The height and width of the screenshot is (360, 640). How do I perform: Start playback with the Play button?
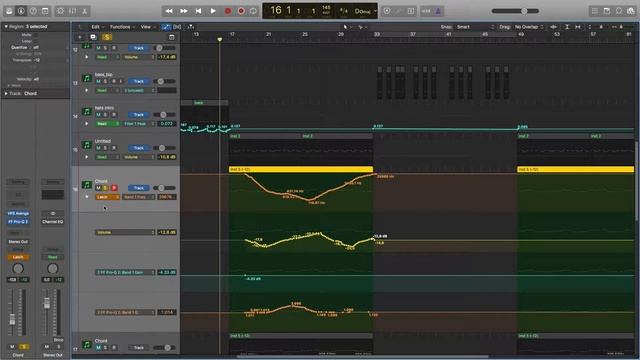tap(213, 11)
